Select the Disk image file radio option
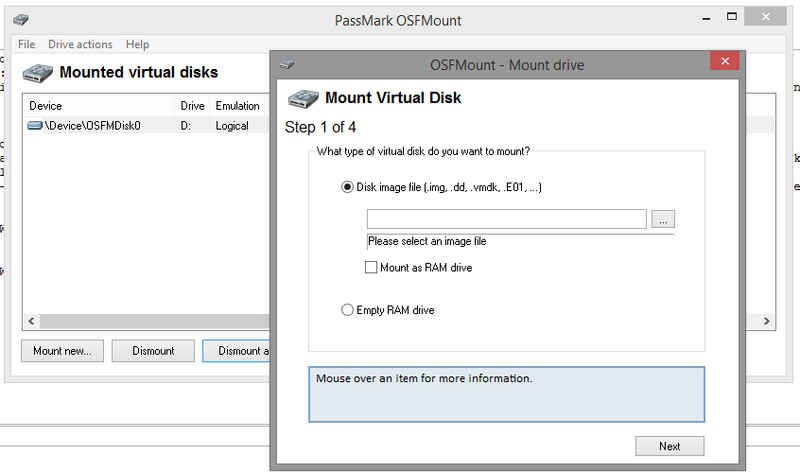Viewport: 800px width, 472px height. [x=347, y=187]
